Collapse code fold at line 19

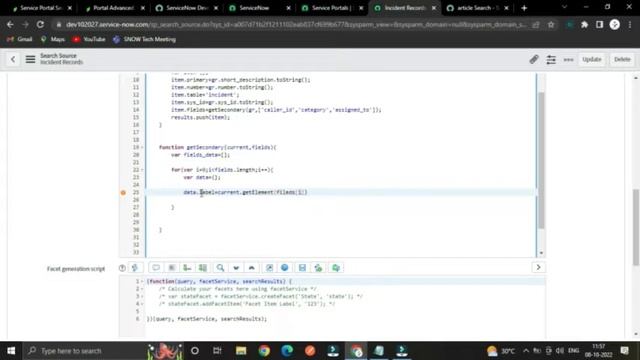pos(142,147)
